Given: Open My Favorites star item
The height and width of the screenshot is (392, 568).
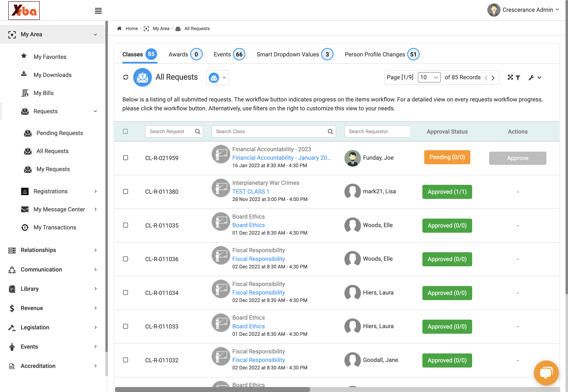Looking at the screenshot, I should [50, 57].
